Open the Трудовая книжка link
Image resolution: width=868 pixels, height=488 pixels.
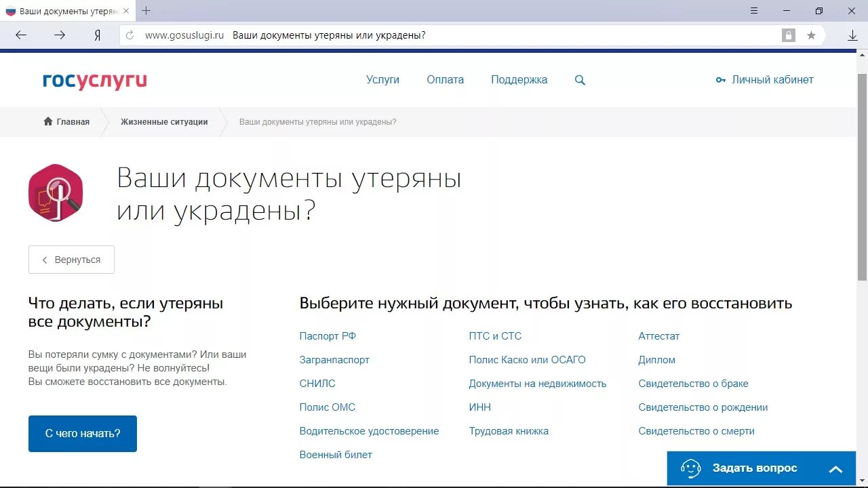click(509, 431)
